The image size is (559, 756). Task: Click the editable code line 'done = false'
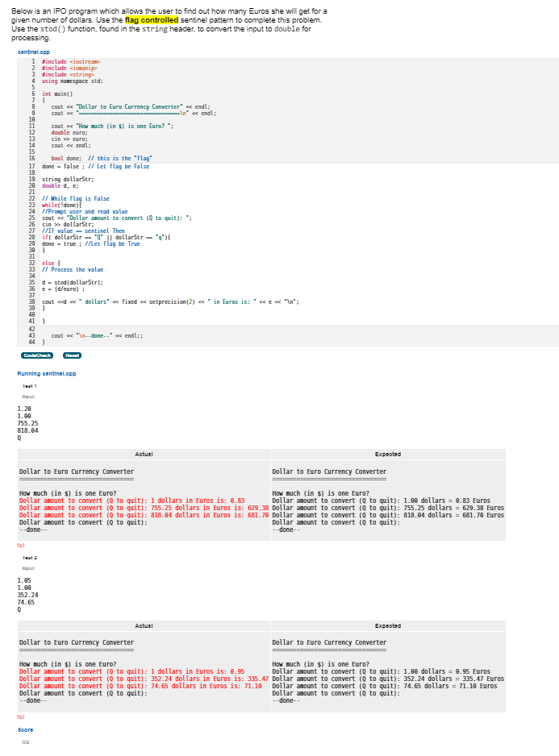(95, 166)
